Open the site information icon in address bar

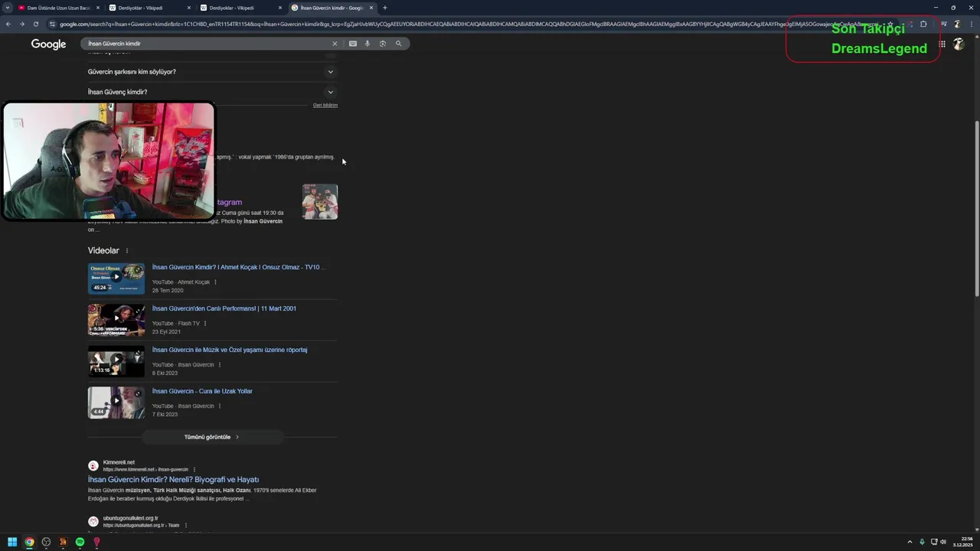pos(53,24)
